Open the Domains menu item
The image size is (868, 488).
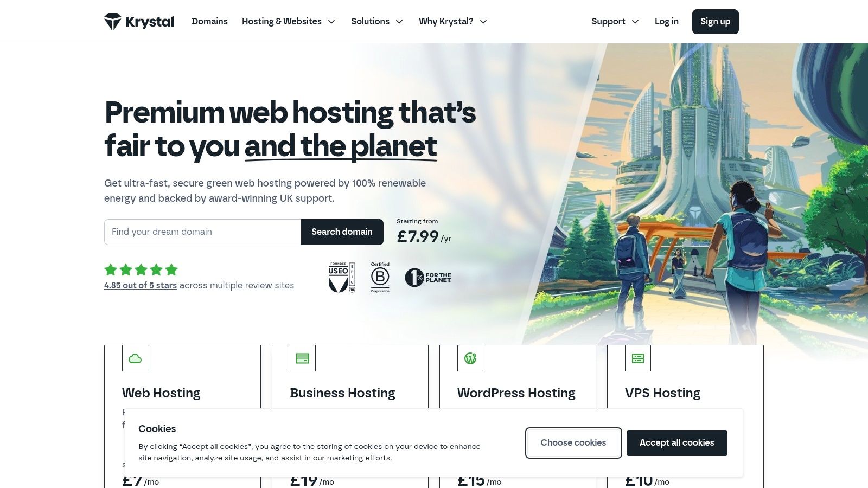209,21
